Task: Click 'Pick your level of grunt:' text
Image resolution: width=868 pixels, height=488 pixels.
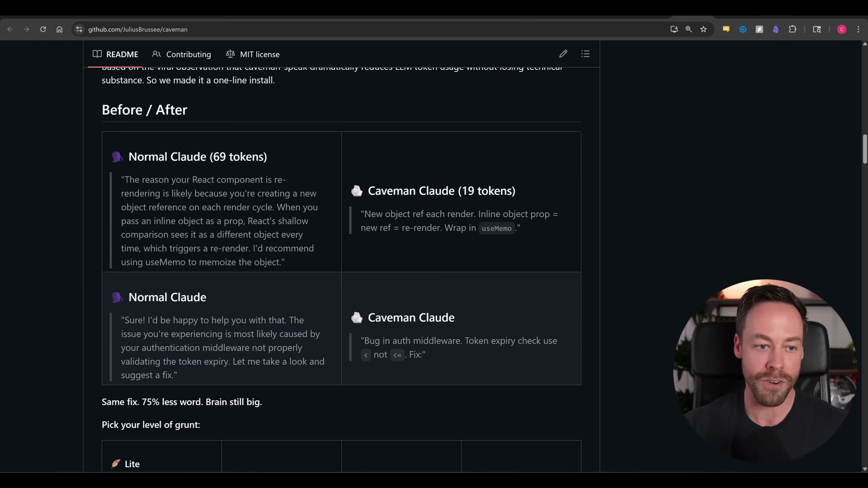Action: tap(151, 425)
